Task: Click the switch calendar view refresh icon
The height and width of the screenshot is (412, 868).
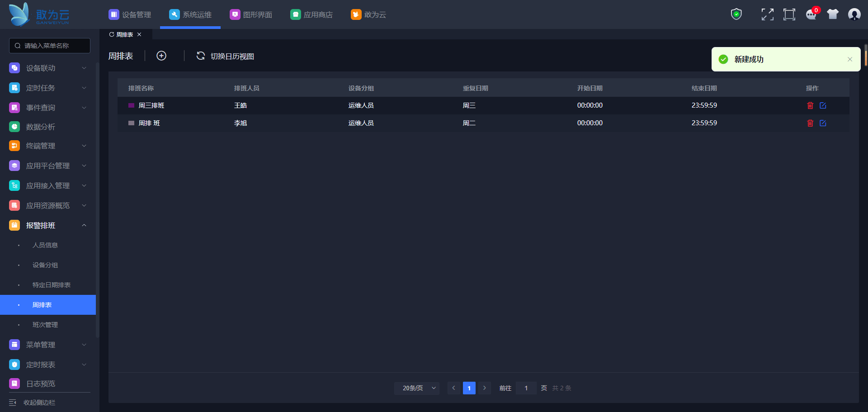Action: click(201, 56)
